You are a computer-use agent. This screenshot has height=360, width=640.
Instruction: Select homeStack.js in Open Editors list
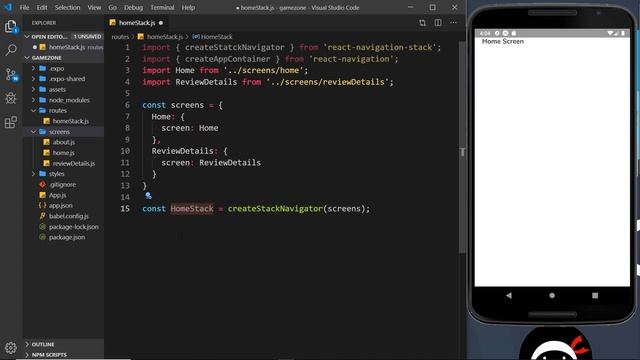click(x=67, y=47)
